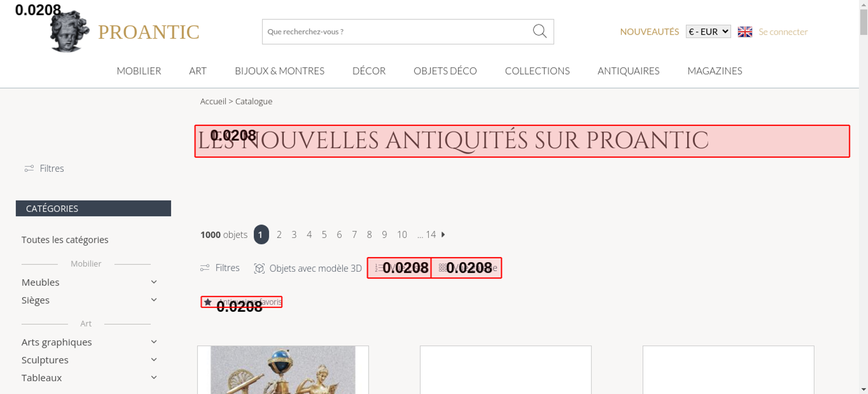Open the MOBILIER menu
The height and width of the screenshot is (394, 868).
pyautogui.click(x=139, y=71)
